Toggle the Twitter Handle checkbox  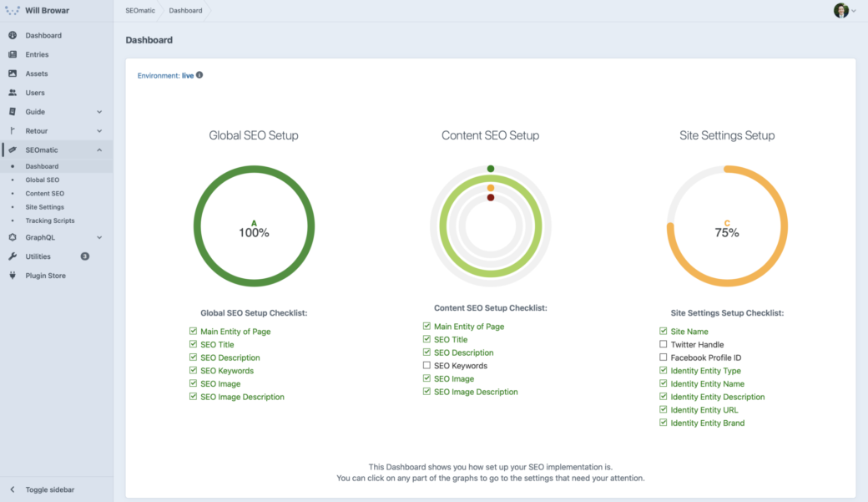[x=664, y=344]
